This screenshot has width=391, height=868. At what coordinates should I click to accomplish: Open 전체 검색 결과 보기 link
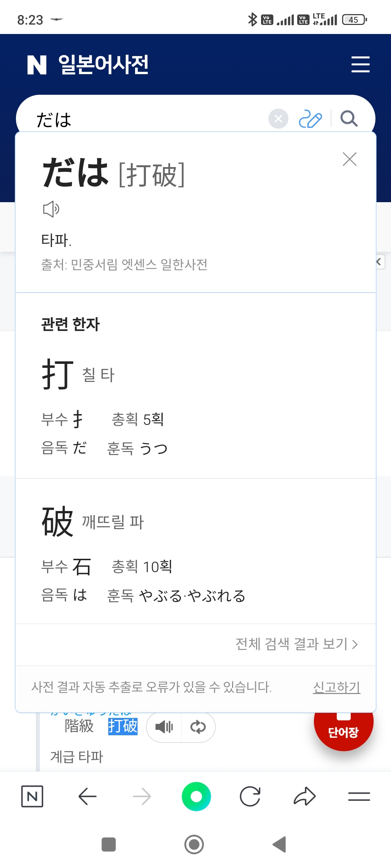(297, 644)
